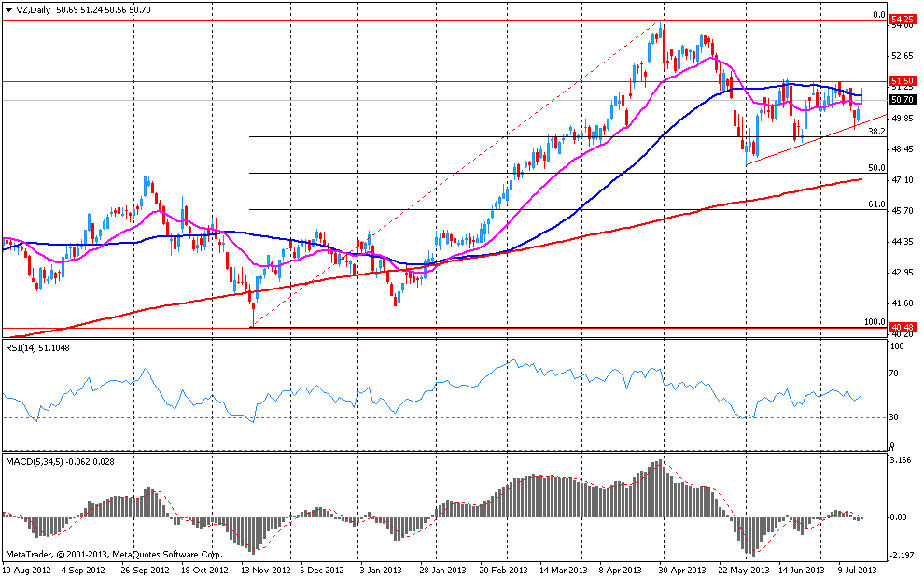Click the RSI scale value 30
This screenshot has height=578, width=924.
[894, 417]
